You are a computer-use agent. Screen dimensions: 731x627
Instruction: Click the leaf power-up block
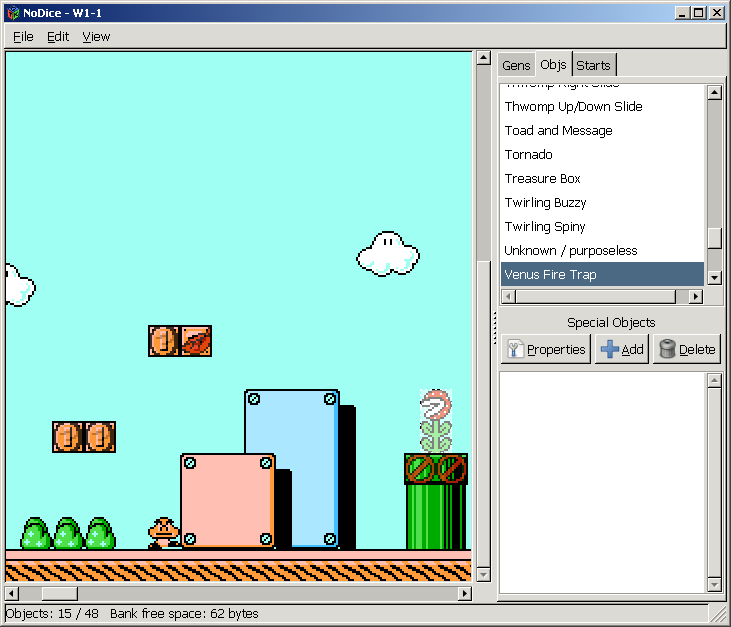[196, 341]
